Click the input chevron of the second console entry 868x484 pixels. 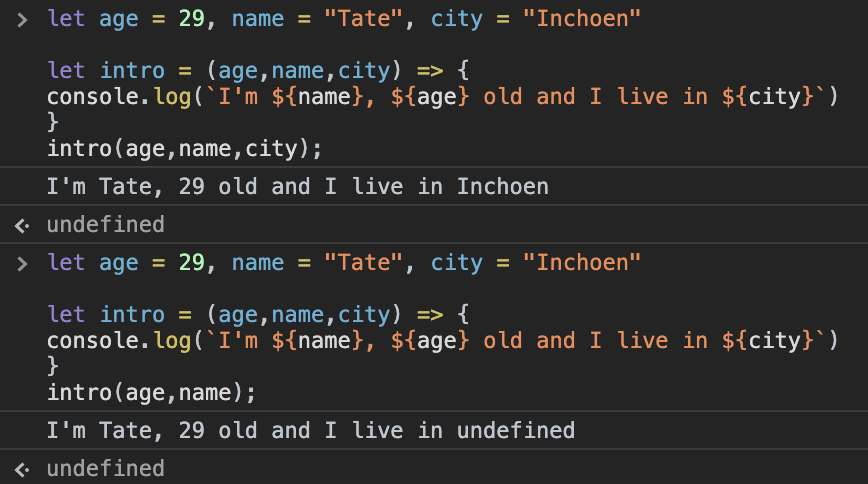(x=22, y=264)
